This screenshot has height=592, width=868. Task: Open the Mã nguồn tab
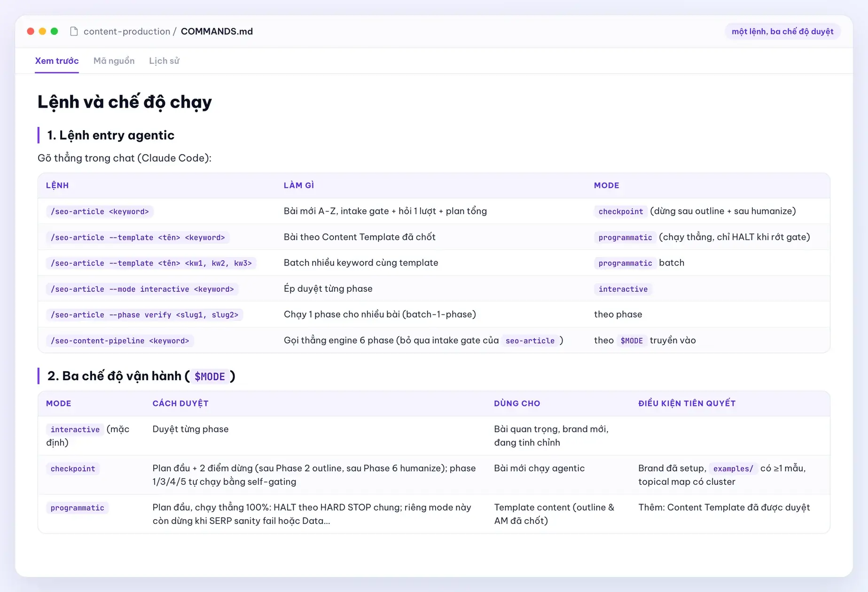click(x=114, y=61)
